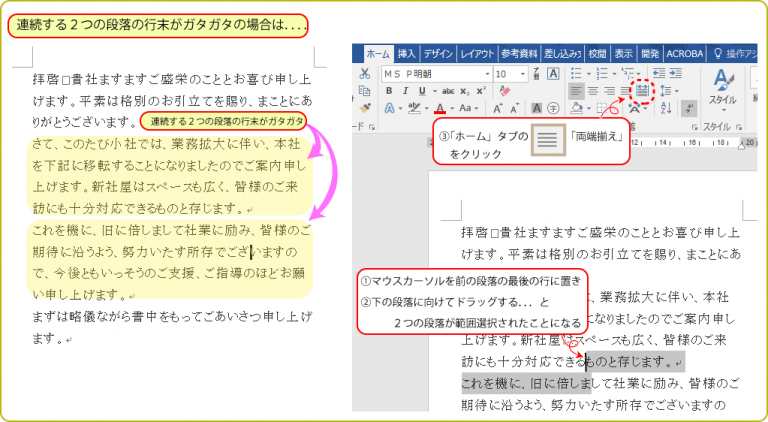Viewport: 768px width, 422px height.
Task: Click the right indent marker on ruler
Action: (x=741, y=144)
